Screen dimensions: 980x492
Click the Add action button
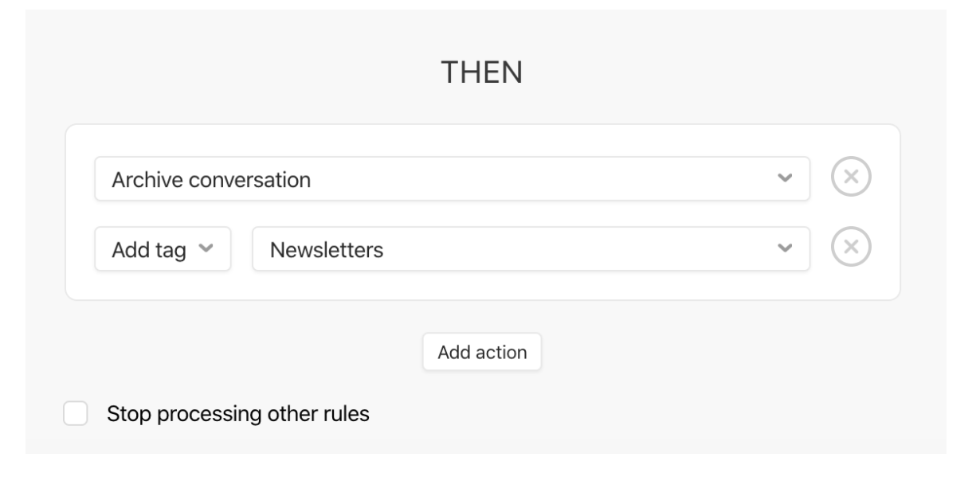(x=482, y=352)
